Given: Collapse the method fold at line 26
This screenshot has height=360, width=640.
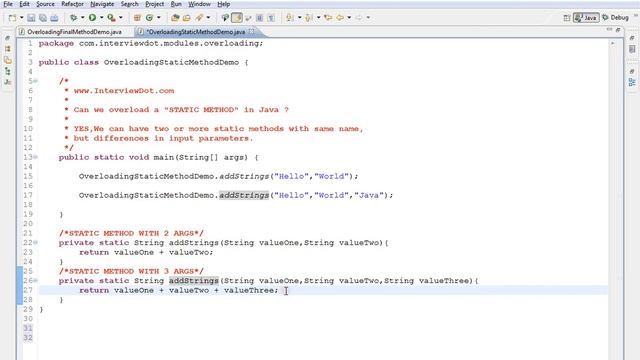Looking at the screenshot, I should tap(36, 280).
